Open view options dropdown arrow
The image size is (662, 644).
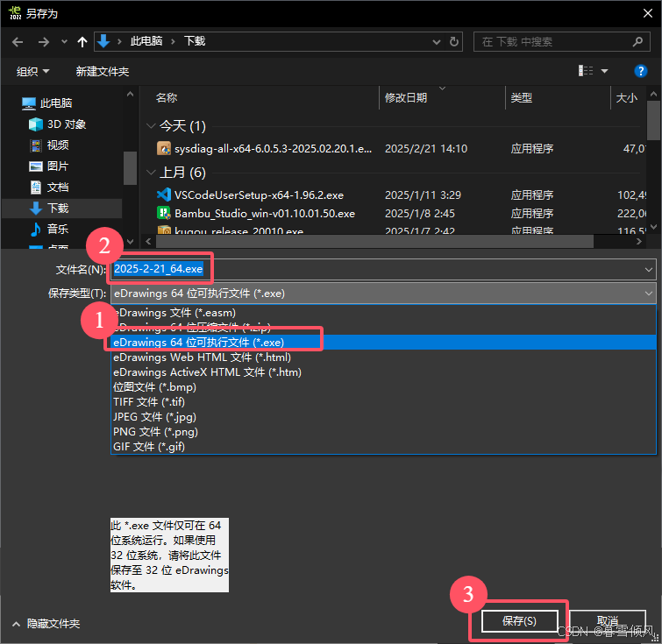click(605, 71)
